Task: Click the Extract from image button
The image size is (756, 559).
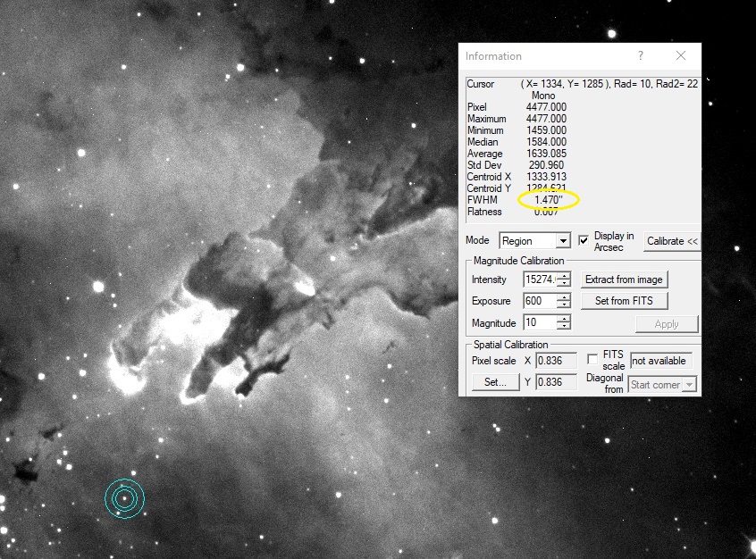Action: (x=624, y=279)
